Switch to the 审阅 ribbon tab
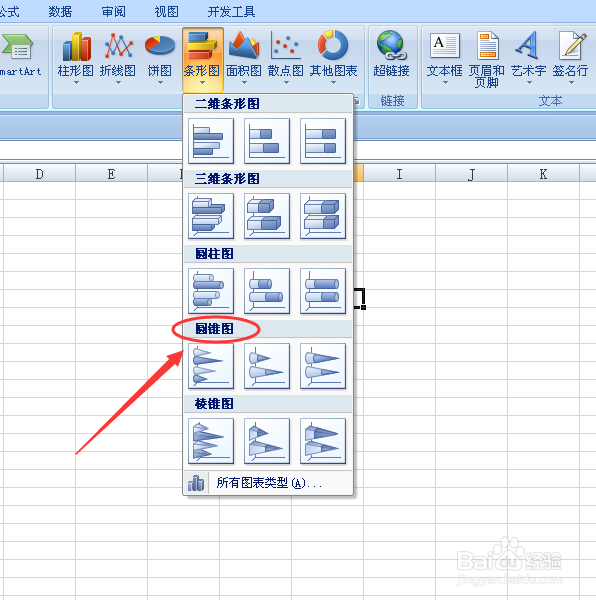596x600 pixels. pos(113,11)
